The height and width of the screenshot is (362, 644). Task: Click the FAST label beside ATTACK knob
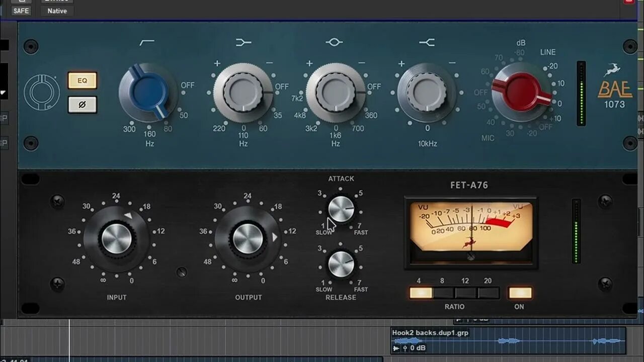[x=361, y=232]
